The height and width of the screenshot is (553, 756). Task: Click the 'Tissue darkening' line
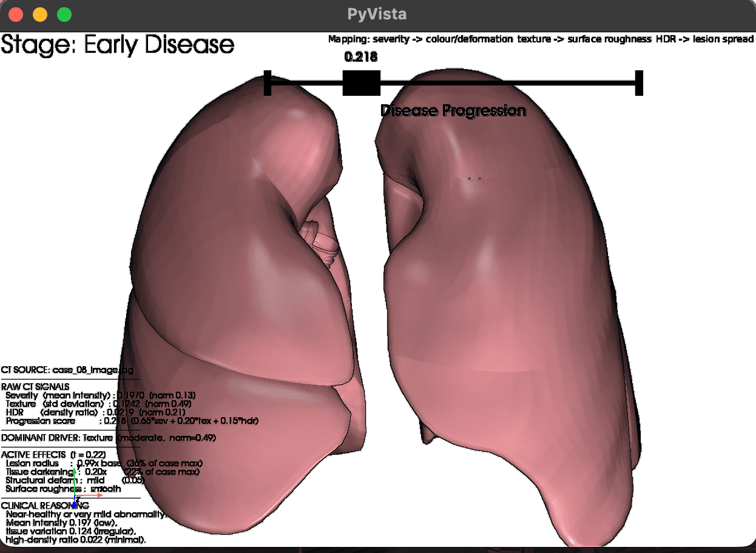(x=102, y=472)
